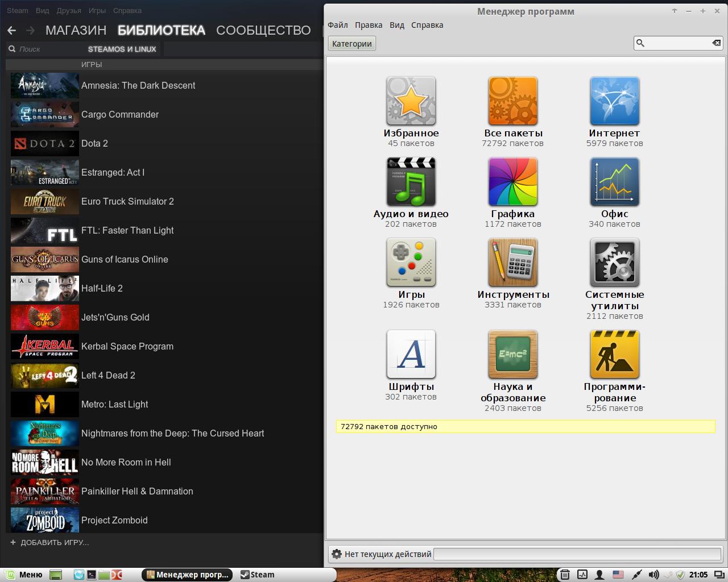
Task: Open the Графика color wheel icon
Action: pyautogui.click(x=512, y=182)
